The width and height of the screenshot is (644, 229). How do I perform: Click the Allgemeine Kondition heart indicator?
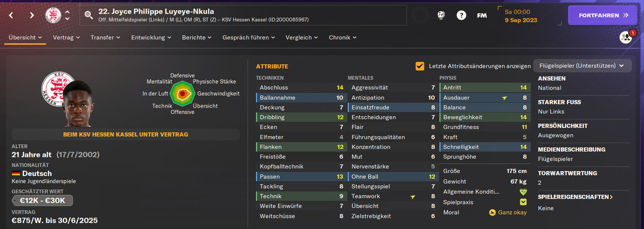tap(523, 192)
